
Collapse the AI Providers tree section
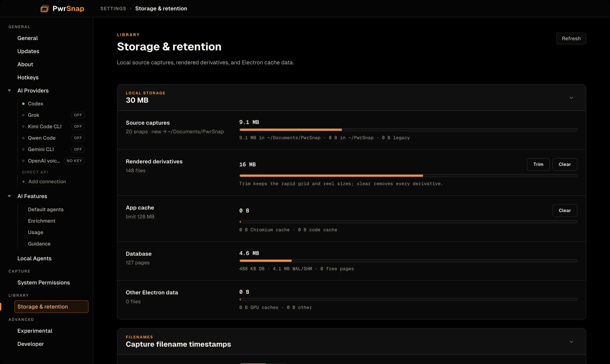click(9, 91)
